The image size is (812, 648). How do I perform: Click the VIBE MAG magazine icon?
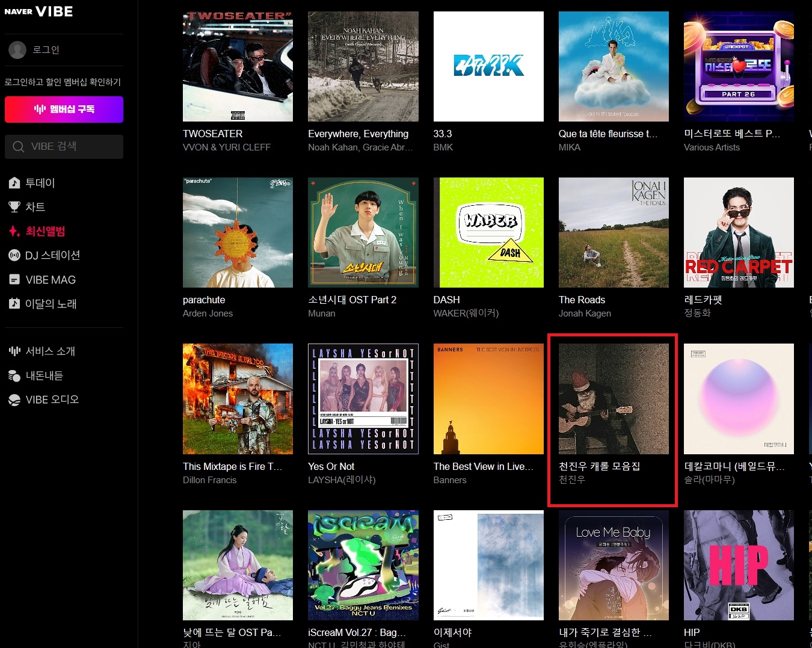coord(14,279)
